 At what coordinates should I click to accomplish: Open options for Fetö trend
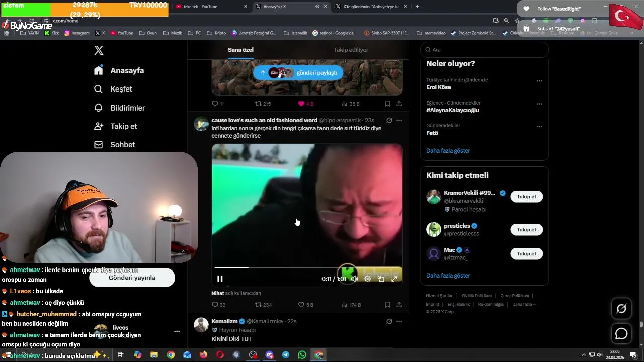(x=539, y=127)
